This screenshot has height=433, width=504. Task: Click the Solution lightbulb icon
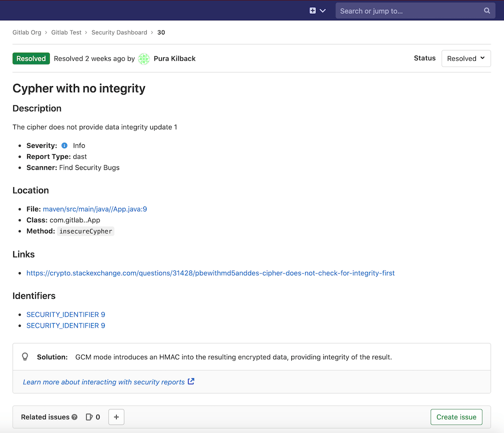[x=25, y=357]
